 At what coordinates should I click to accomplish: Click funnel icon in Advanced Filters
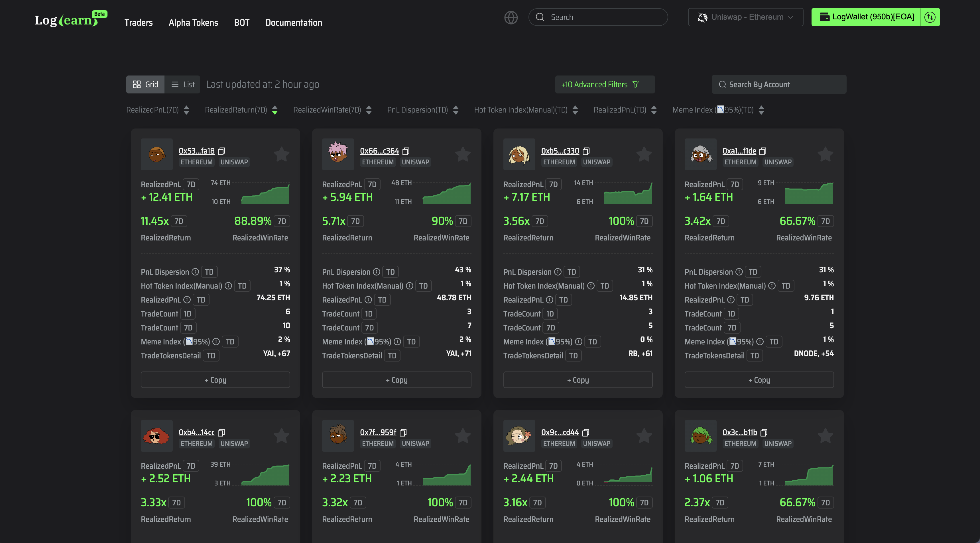click(635, 84)
